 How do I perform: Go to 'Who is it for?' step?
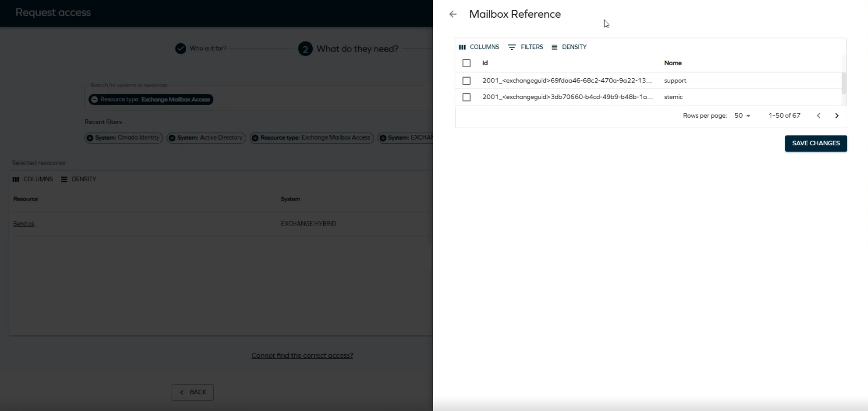click(x=201, y=48)
